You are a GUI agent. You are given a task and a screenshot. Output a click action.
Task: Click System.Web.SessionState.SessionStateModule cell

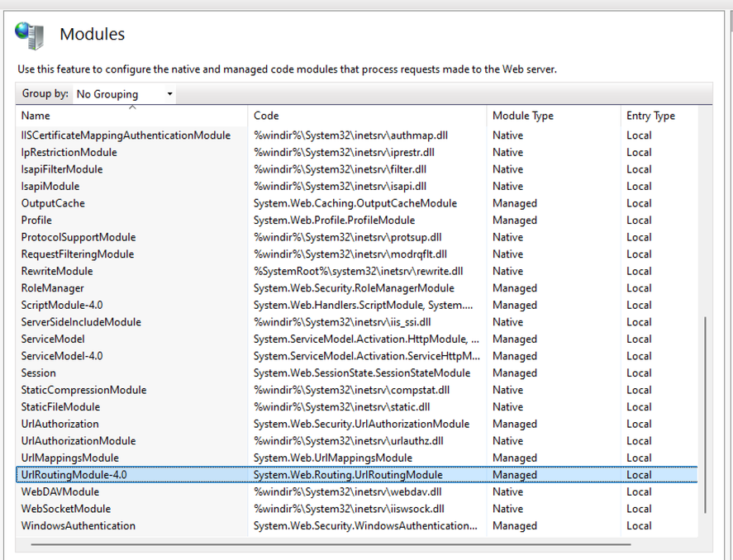click(362, 373)
